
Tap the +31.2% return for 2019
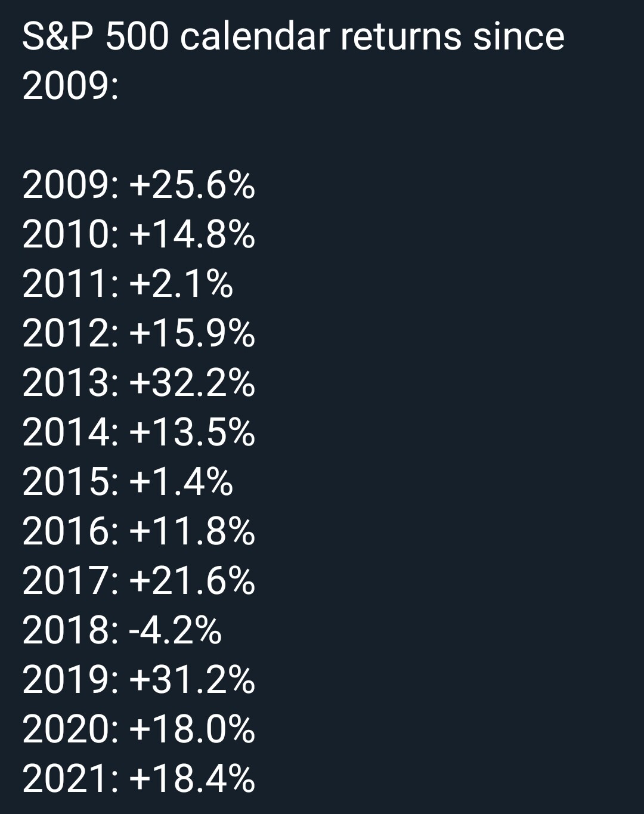point(192,679)
